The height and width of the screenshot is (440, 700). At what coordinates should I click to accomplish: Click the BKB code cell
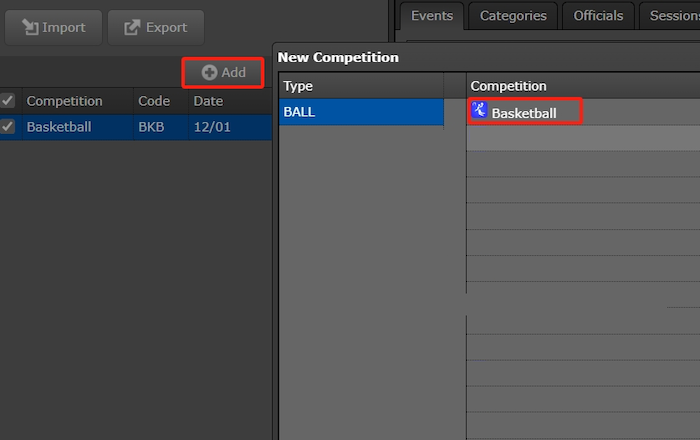point(151,127)
